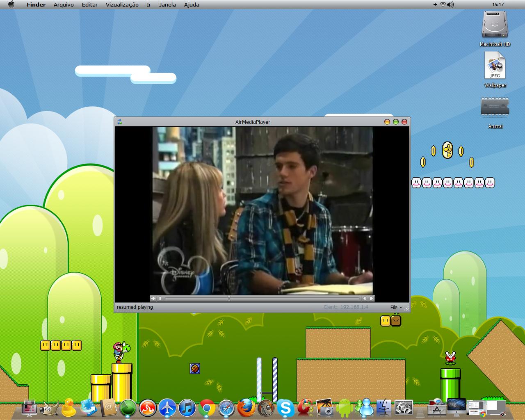Open the Ir menu
The image size is (525, 420).
click(x=149, y=5)
